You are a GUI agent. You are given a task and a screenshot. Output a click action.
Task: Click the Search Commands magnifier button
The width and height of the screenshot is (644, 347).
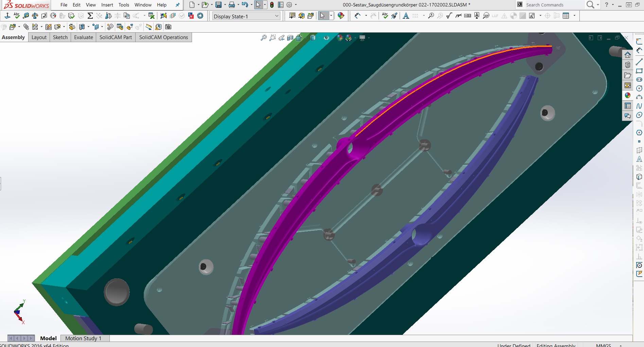590,5
